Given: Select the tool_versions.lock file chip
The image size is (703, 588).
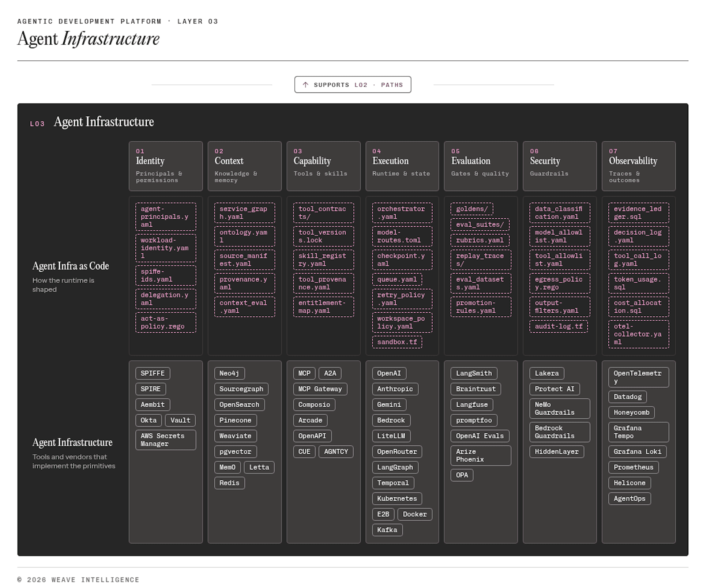Looking at the screenshot, I should 323,236.
